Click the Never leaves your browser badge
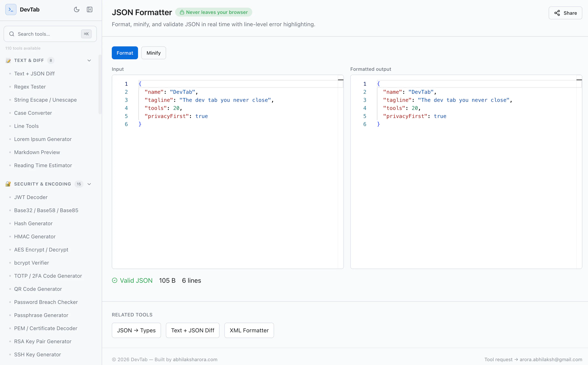 214,12
